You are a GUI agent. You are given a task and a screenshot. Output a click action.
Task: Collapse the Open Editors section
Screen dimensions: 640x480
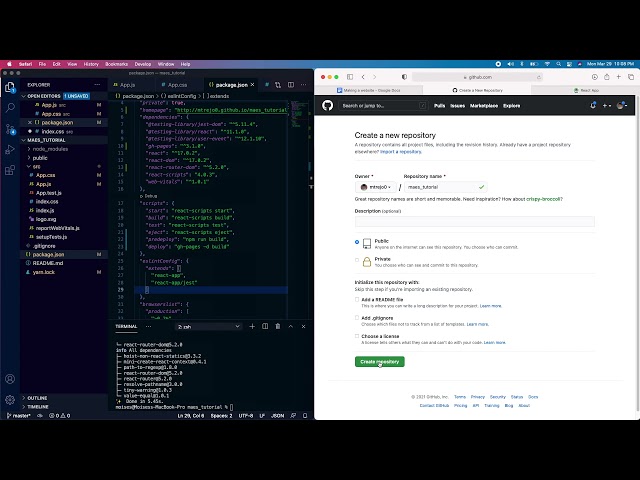coord(44,96)
